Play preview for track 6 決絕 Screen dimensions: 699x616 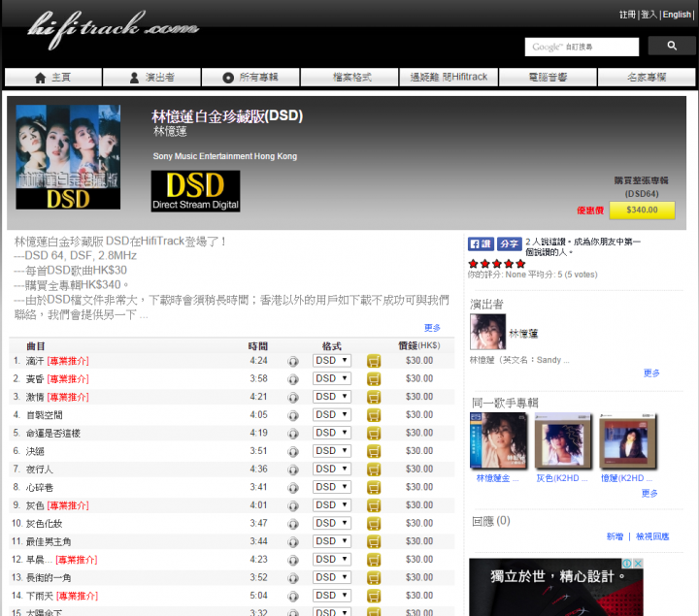(293, 452)
